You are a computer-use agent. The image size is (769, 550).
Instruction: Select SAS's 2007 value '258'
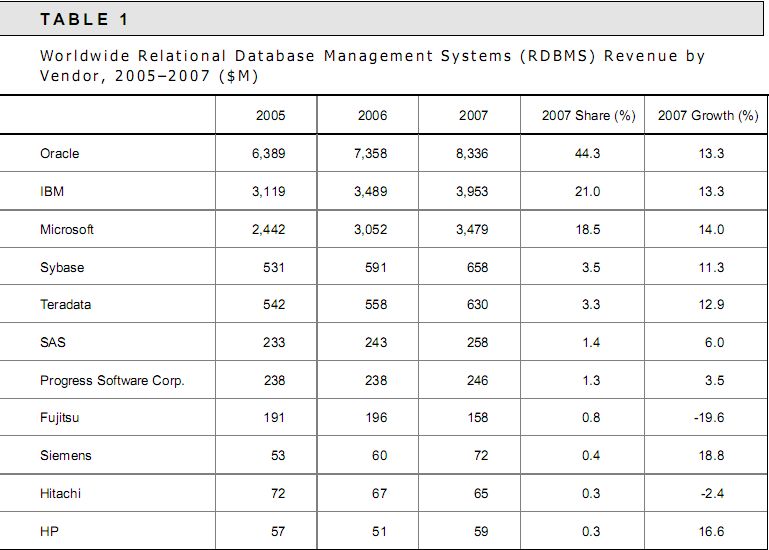(478, 342)
